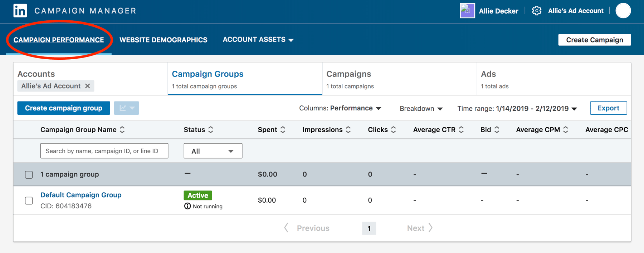Open the Time range dropdown
The image size is (644, 253).
(x=517, y=109)
